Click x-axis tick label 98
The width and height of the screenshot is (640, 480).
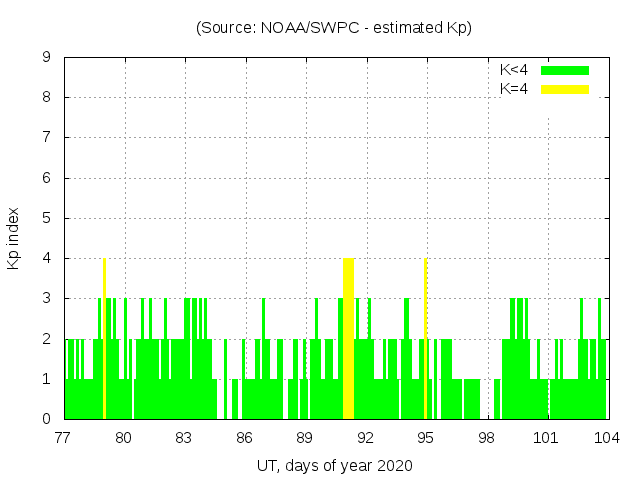tap(486, 437)
